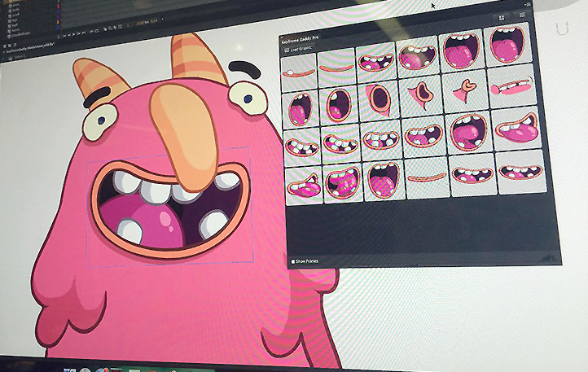Viewport: 588px width, 372px height.
Task: Click the icon right of the Loop button
Action: [x=105, y=28]
